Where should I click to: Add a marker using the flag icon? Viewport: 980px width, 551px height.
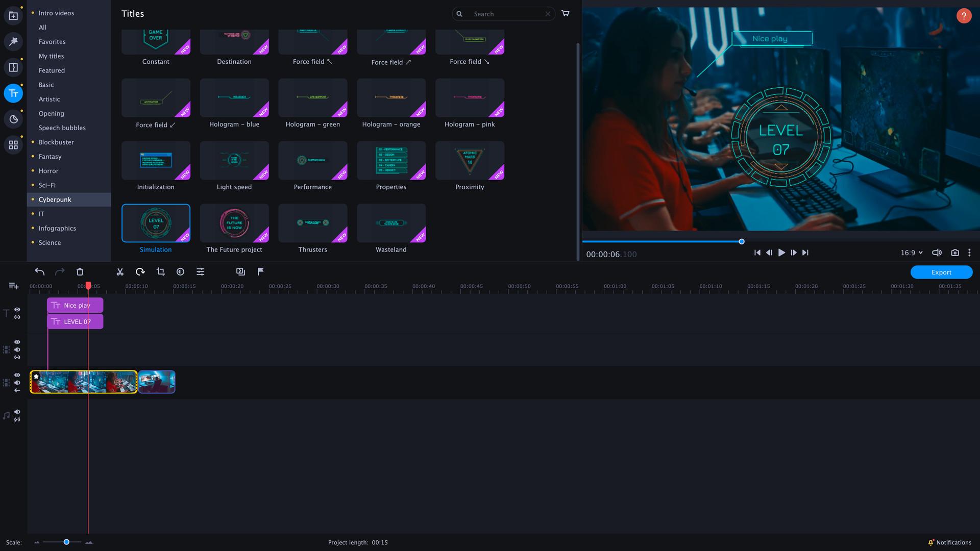[x=261, y=271]
